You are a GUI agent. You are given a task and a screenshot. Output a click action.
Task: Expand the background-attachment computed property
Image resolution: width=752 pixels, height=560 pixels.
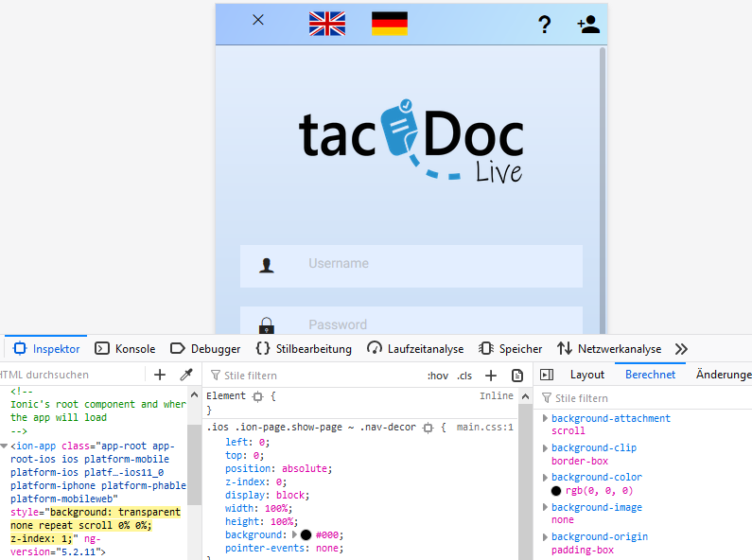pos(545,418)
